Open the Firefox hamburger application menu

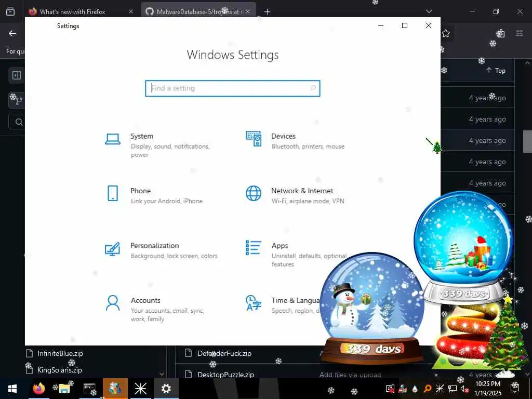click(x=520, y=33)
